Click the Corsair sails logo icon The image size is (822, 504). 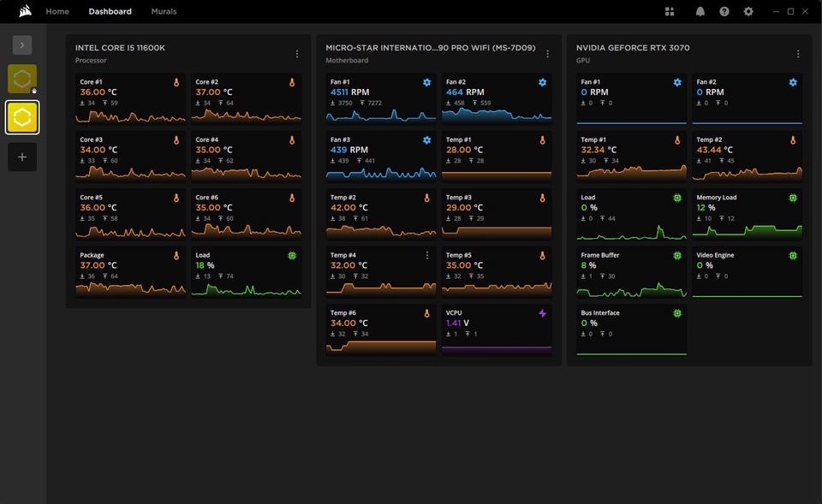pos(25,11)
